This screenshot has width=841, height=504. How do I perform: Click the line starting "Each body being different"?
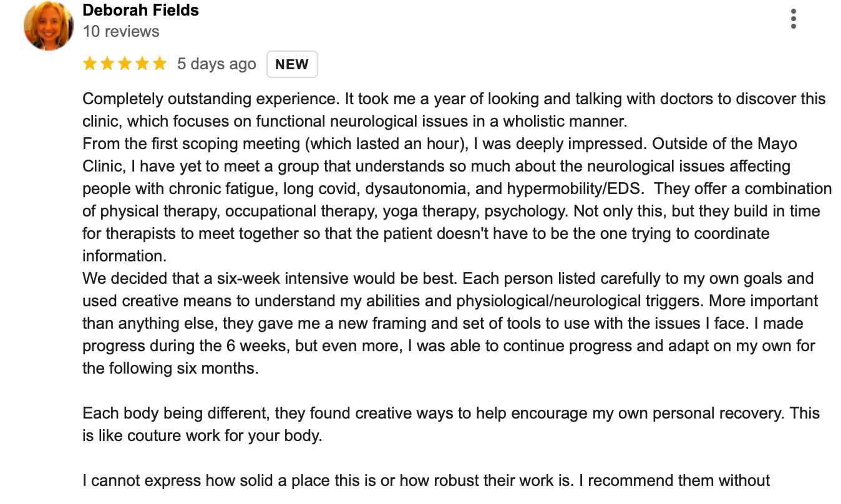(250, 414)
